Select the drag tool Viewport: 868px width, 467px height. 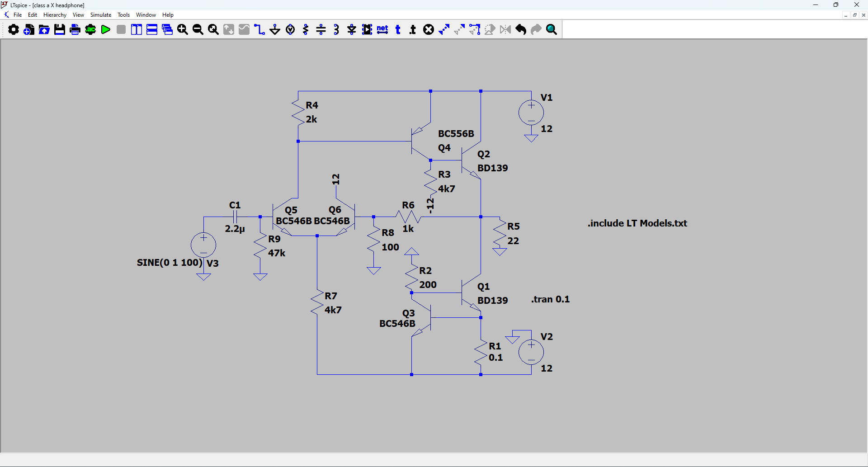(475, 30)
